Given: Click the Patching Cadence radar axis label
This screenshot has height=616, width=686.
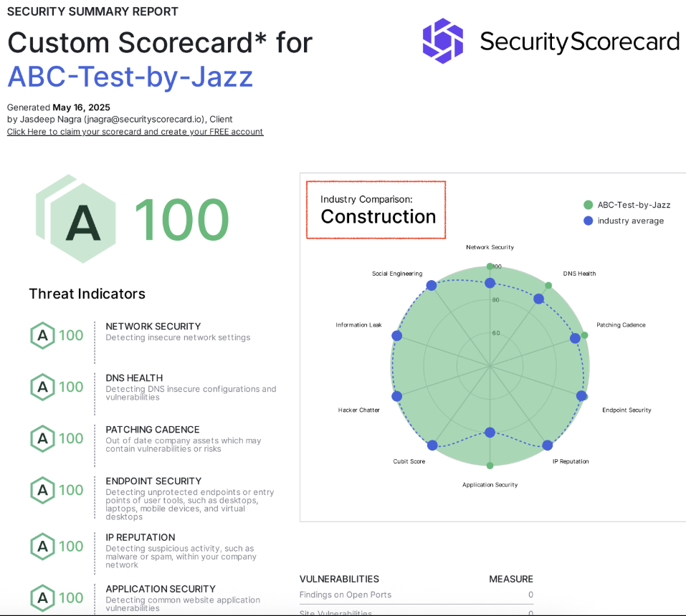Looking at the screenshot, I should click(x=621, y=324).
